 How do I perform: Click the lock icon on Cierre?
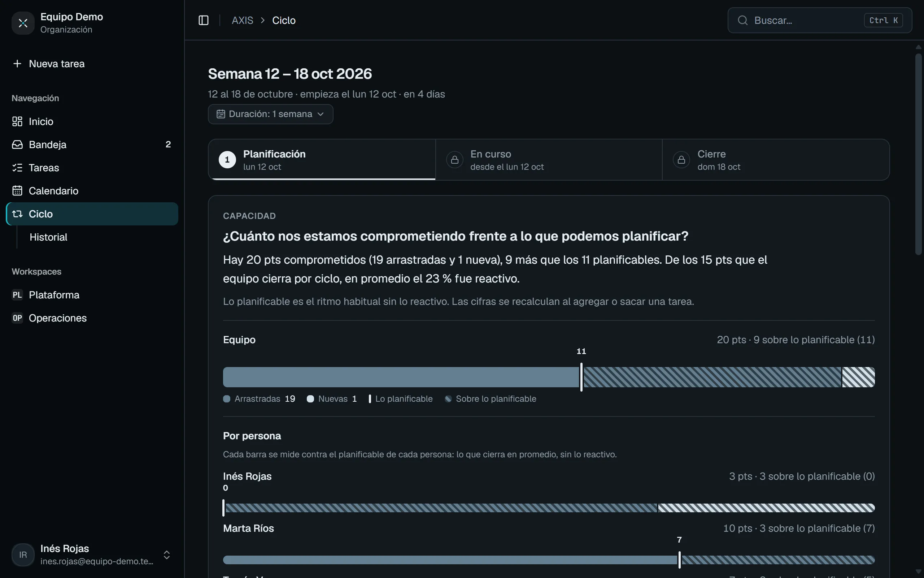click(x=681, y=160)
